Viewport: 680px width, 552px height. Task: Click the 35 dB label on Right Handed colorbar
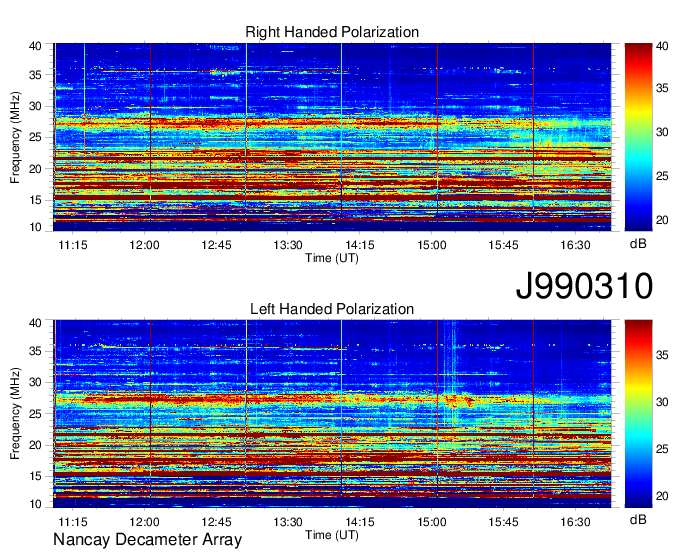coord(662,88)
